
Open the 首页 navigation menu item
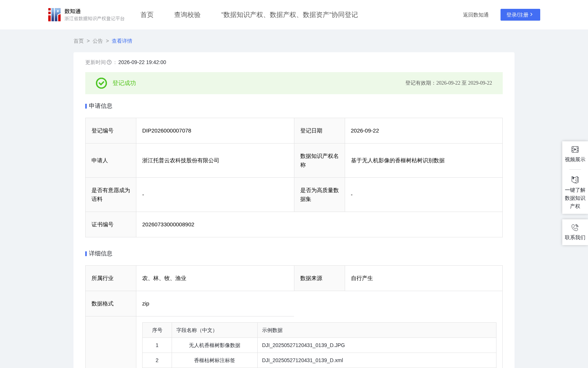point(147,15)
